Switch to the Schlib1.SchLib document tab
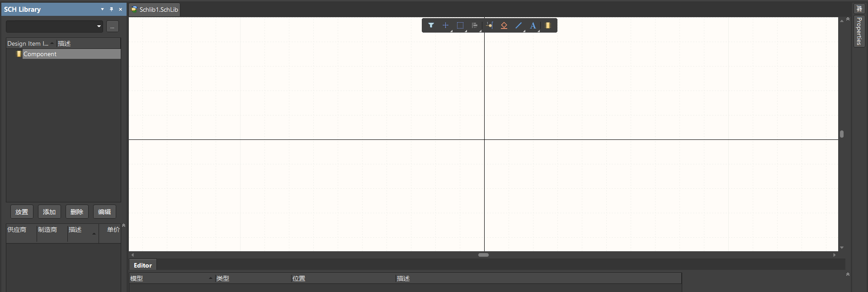Image resolution: width=868 pixels, height=292 pixels. pyautogui.click(x=155, y=10)
